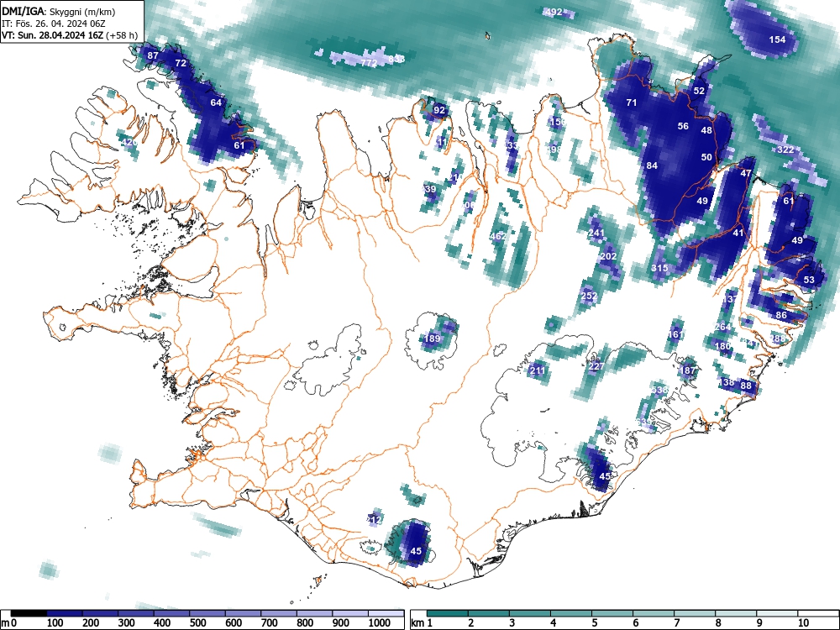840x630 pixels.
Task: Click the value 189 on the central glacier
Action: 432,339
